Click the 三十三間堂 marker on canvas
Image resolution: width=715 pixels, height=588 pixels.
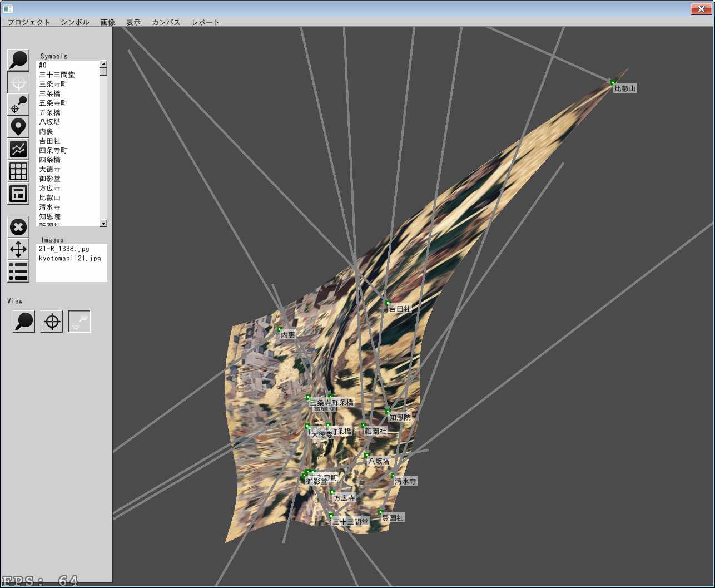click(x=331, y=516)
